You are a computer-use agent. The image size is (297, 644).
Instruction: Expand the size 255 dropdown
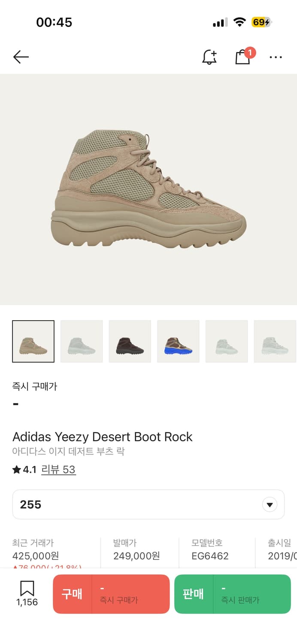(x=148, y=504)
